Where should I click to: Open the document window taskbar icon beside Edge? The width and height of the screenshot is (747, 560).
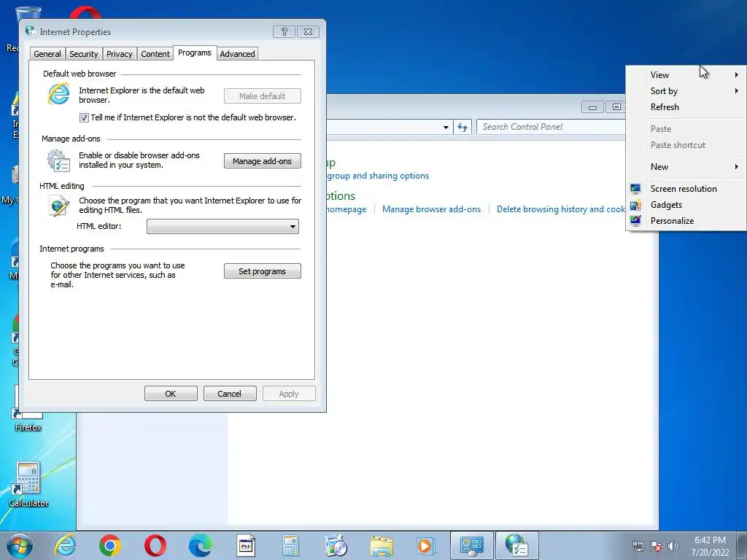pos(246,545)
